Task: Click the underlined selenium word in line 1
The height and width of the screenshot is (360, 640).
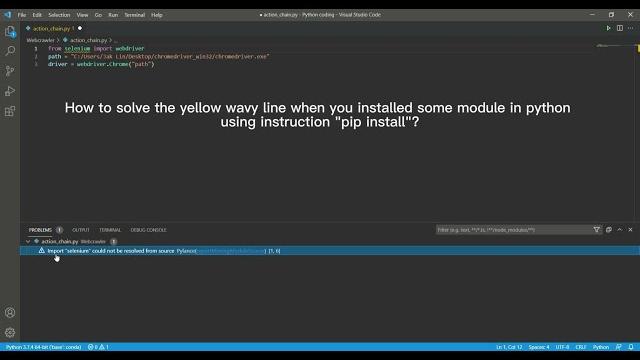Action: (x=77, y=48)
